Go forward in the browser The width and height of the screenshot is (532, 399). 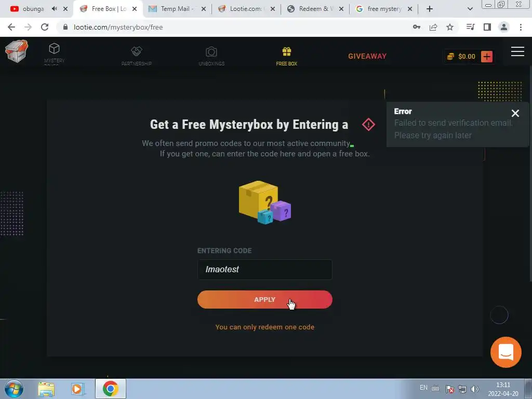click(28, 27)
